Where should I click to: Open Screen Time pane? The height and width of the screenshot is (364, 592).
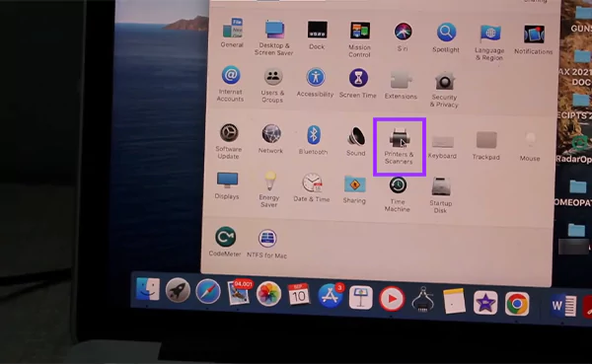pyautogui.click(x=358, y=84)
